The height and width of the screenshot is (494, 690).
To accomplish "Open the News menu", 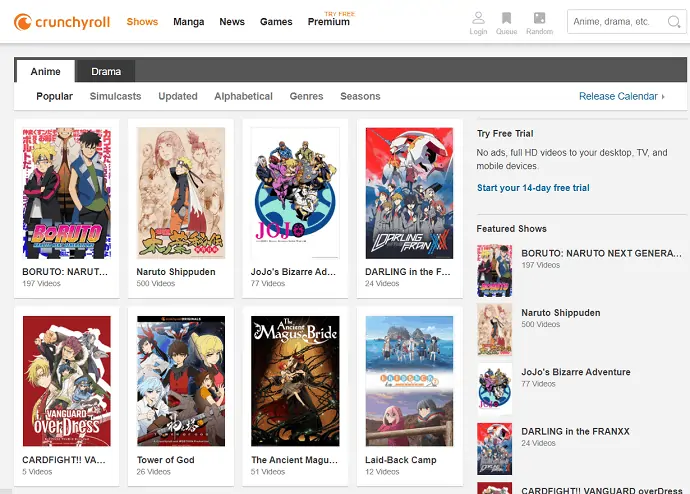I will pos(232,22).
